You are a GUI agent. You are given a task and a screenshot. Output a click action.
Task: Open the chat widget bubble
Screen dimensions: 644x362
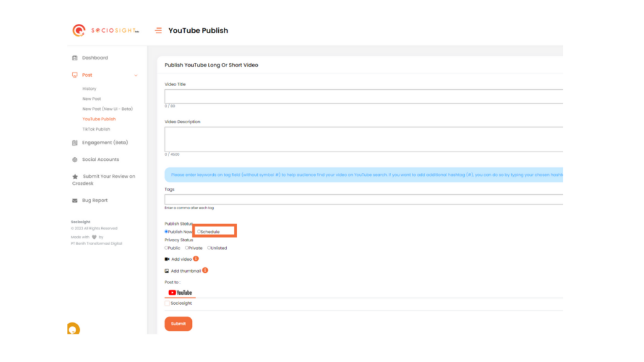73,329
